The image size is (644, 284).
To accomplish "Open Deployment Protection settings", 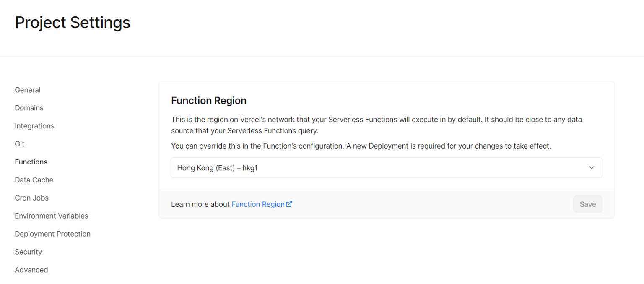I will 52,234.
